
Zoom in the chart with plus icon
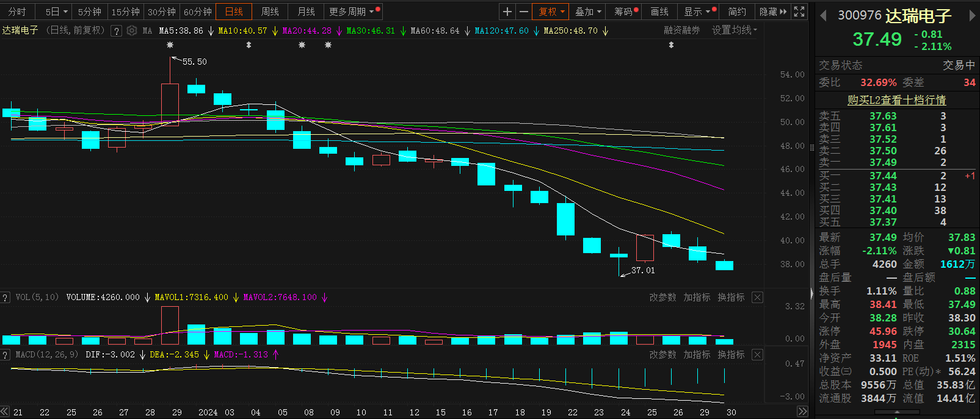(507, 12)
